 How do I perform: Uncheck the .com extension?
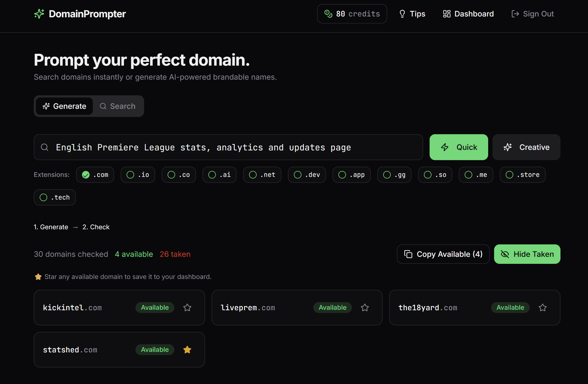pyautogui.click(x=95, y=175)
